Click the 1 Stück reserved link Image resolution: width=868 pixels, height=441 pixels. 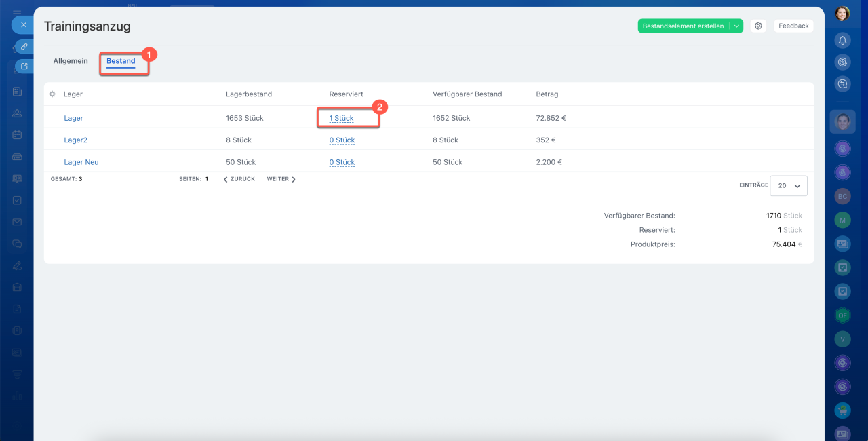click(341, 118)
